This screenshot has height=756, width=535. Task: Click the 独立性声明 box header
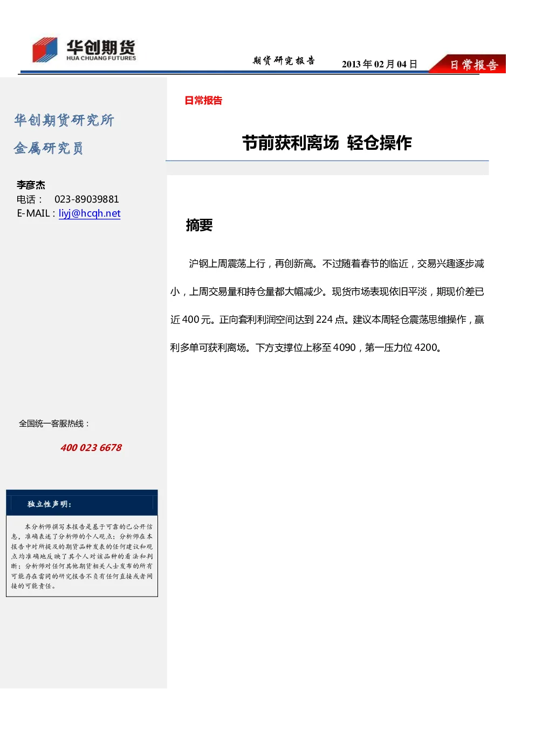(82, 504)
